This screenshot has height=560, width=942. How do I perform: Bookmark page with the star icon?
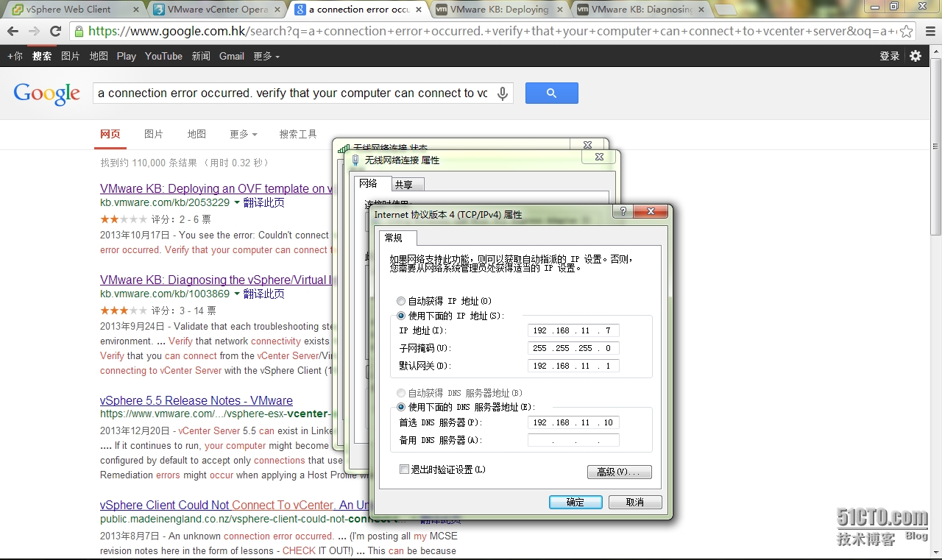pyautogui.click(x=907, y=32)
